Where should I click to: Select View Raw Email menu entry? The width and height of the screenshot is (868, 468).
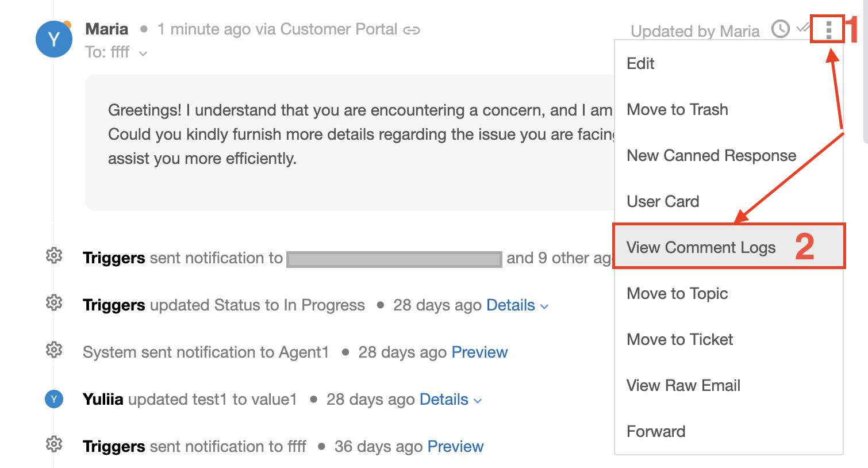click(683, 385)
